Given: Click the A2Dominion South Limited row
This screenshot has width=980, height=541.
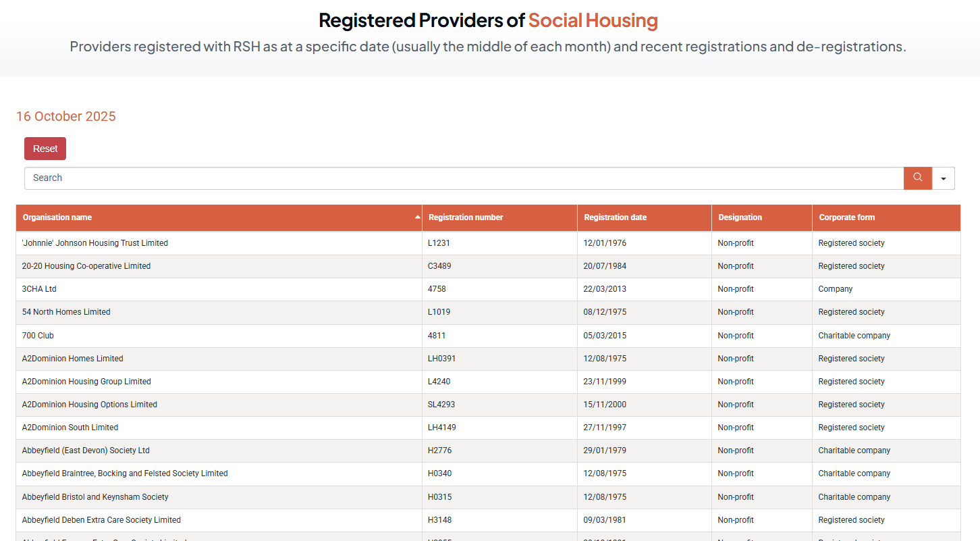Looking at the screenshot, I should click(x=70, y=428).
